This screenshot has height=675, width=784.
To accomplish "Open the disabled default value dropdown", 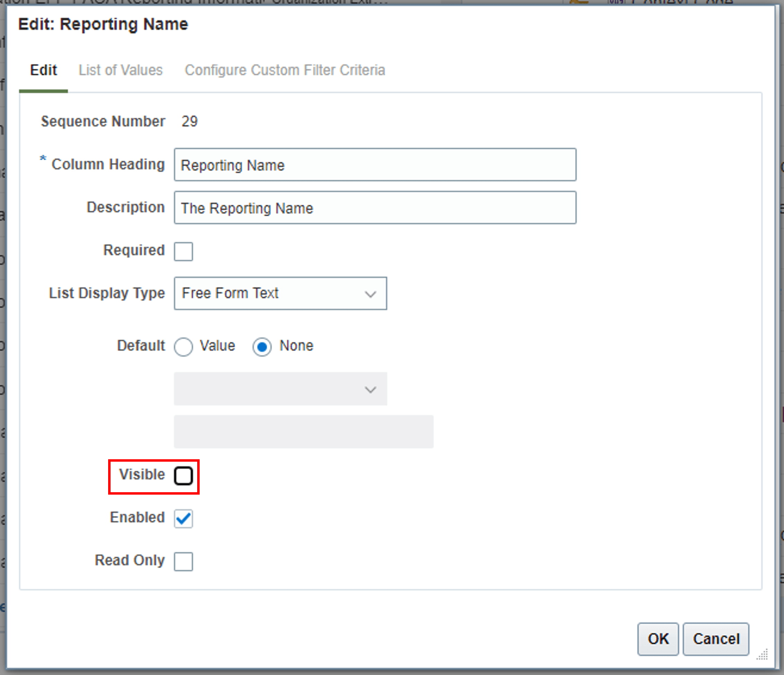I will click(x=280, y=389).
